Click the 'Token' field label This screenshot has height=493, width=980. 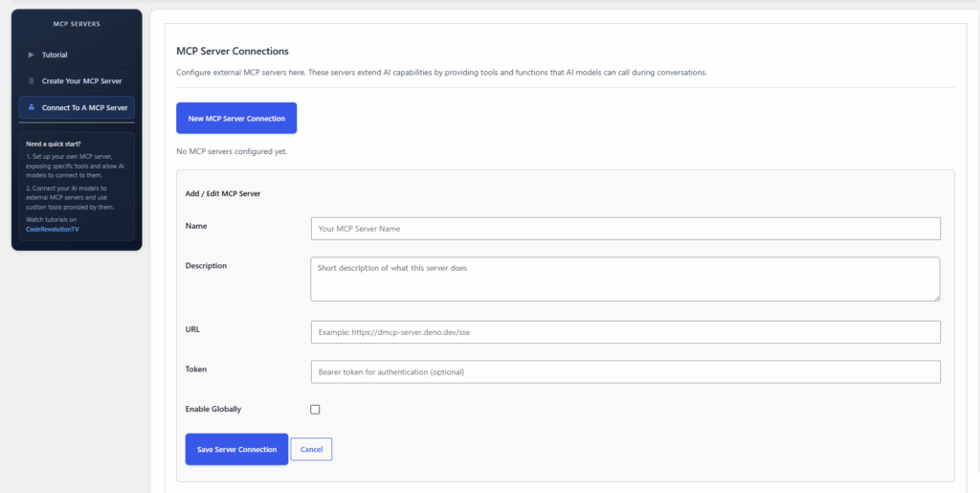pos(196,370)
